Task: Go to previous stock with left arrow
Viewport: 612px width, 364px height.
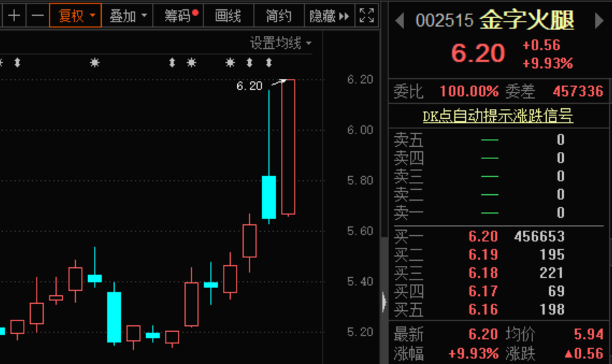Action: point(399,21)
